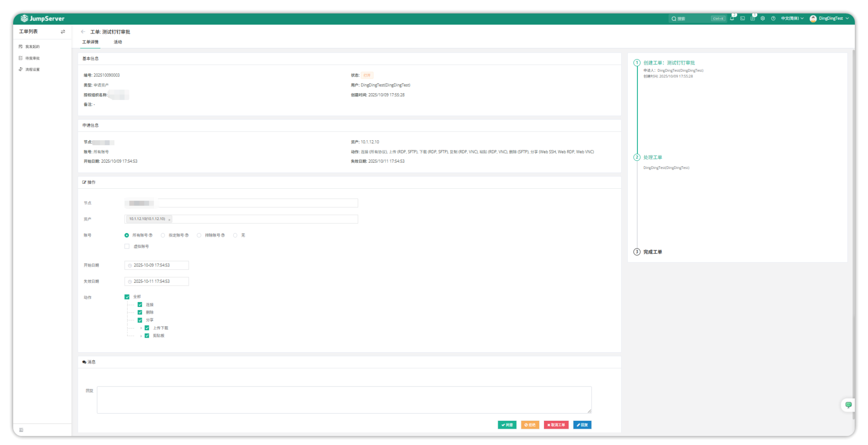This screenshot has height=445, width=868.
Task: Open 待我审批 in the sidebar
Action: click(x=32, y=58)
